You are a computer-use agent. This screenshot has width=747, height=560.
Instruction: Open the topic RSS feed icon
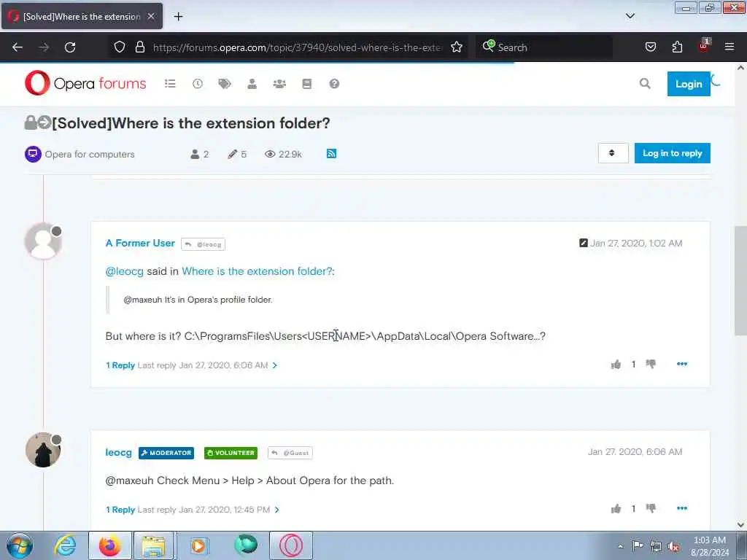tap(332, 154)
